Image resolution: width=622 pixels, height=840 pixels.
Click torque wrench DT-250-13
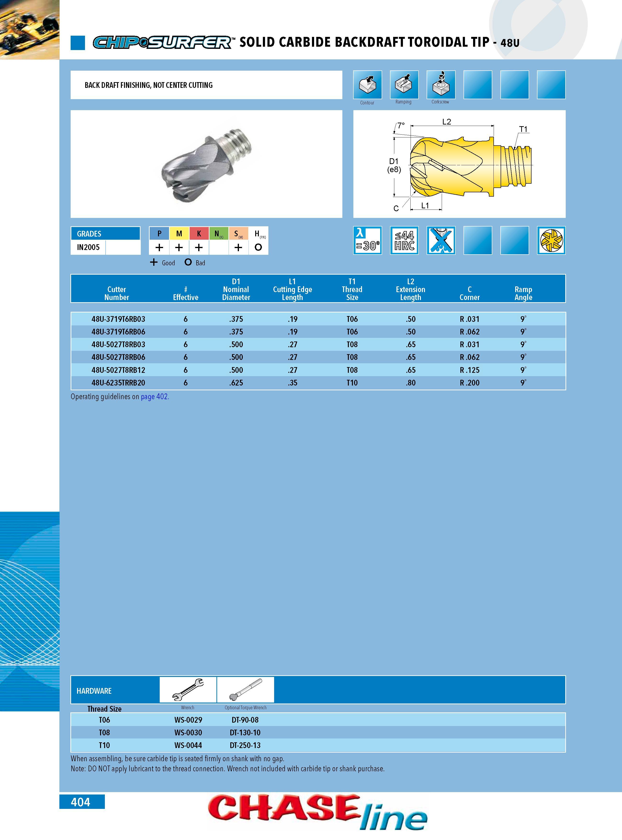(245, 745)
